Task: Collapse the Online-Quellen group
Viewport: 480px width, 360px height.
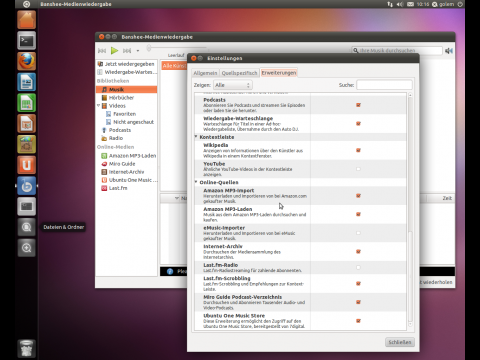Action: coord(196,182)
